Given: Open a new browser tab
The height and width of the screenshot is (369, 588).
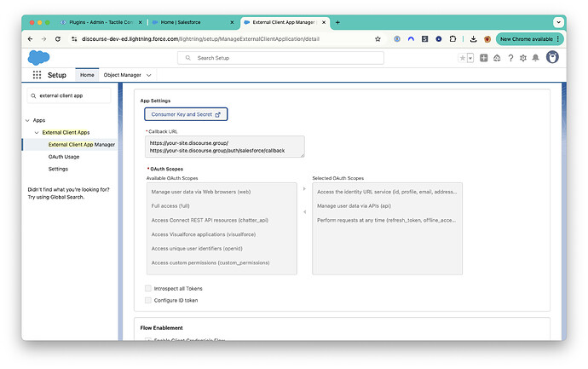Looking at the screenshot, I should [337, 22].
